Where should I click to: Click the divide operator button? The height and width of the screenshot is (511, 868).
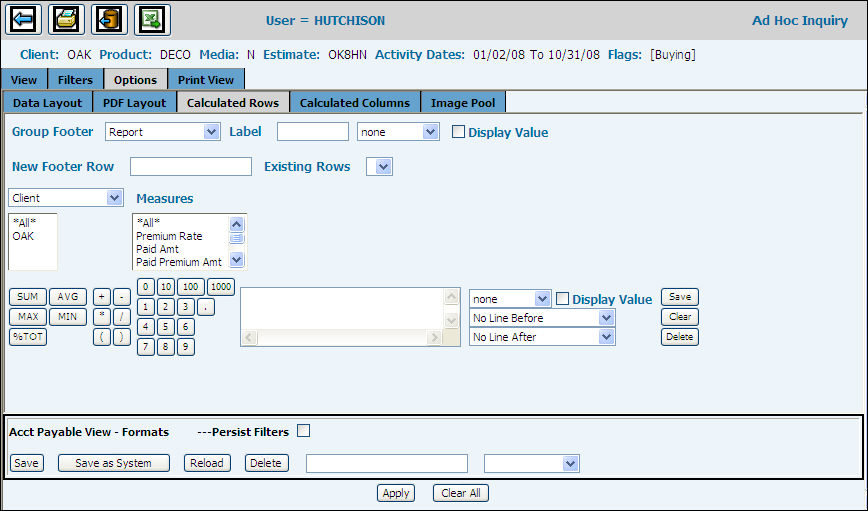click(x=122, y=317)
